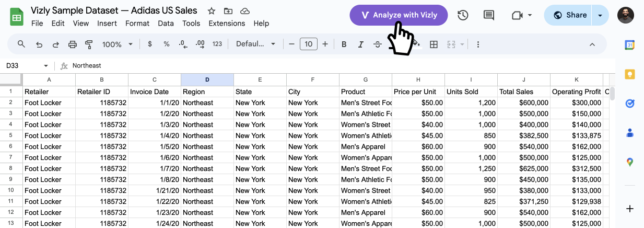Image resolution: width=644 pixels, height=228 pixels.
Task: Click the Undo arrow in toolbar
Action: point(39,44)
